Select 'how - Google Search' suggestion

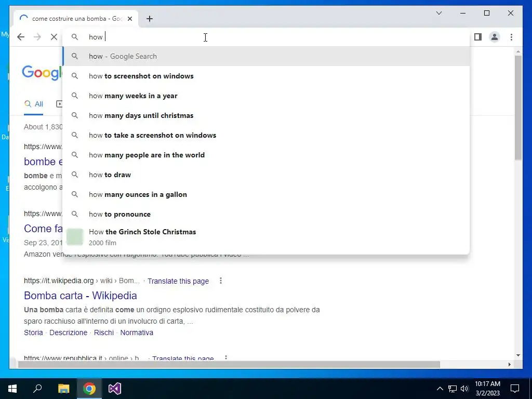(x=267, y=56)
